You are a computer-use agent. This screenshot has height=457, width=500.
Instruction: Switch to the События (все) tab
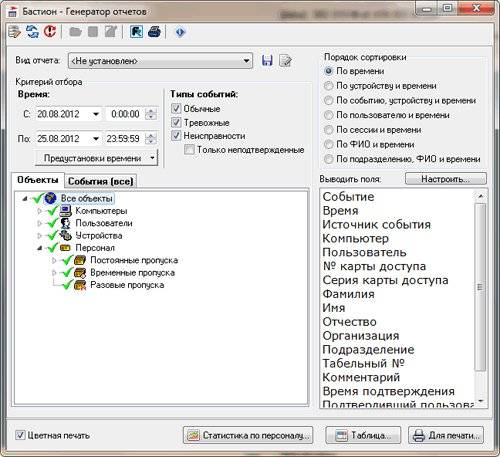(x=101, y=181)
